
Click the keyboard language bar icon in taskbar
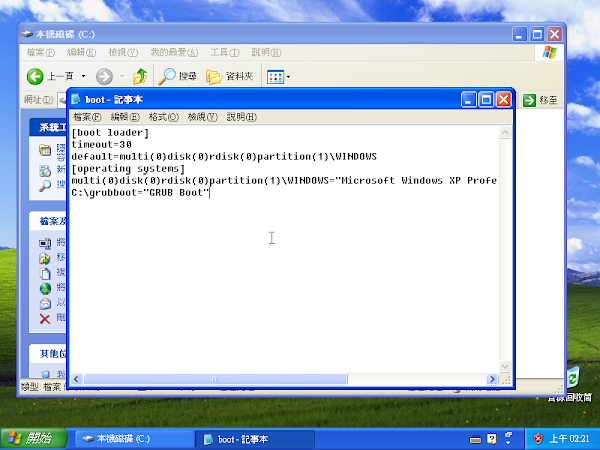point(475,439)
